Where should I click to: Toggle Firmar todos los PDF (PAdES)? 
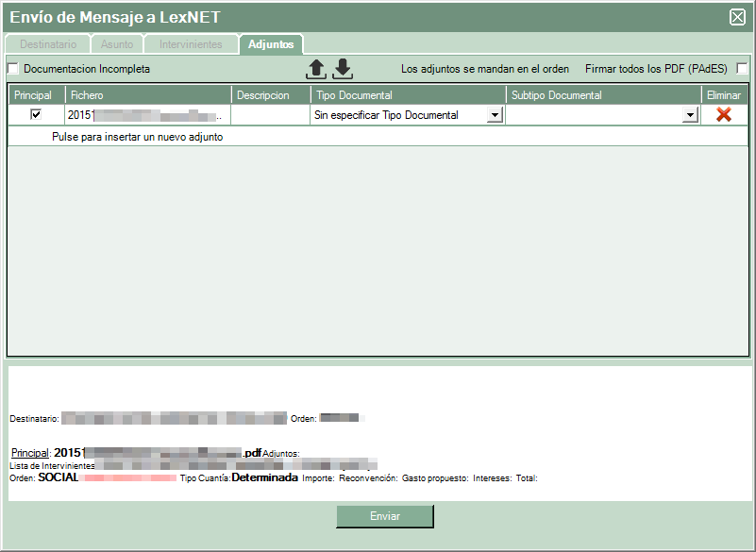[742, 69]
